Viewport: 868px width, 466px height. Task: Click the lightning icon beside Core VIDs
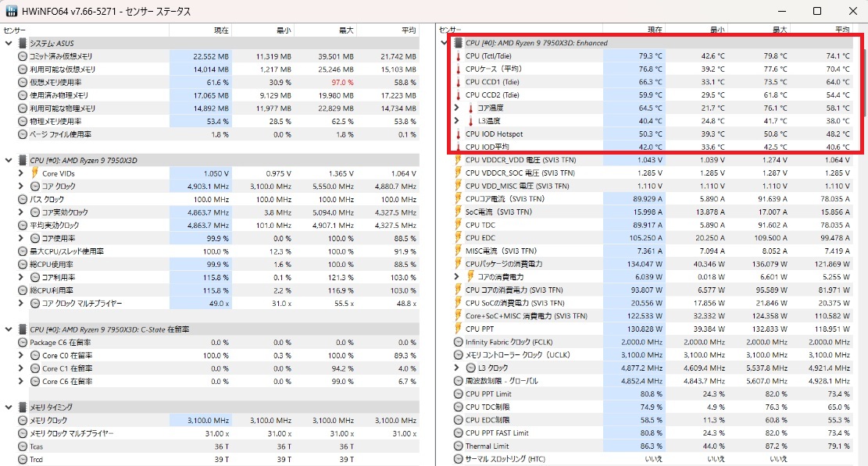pos(35,173)
